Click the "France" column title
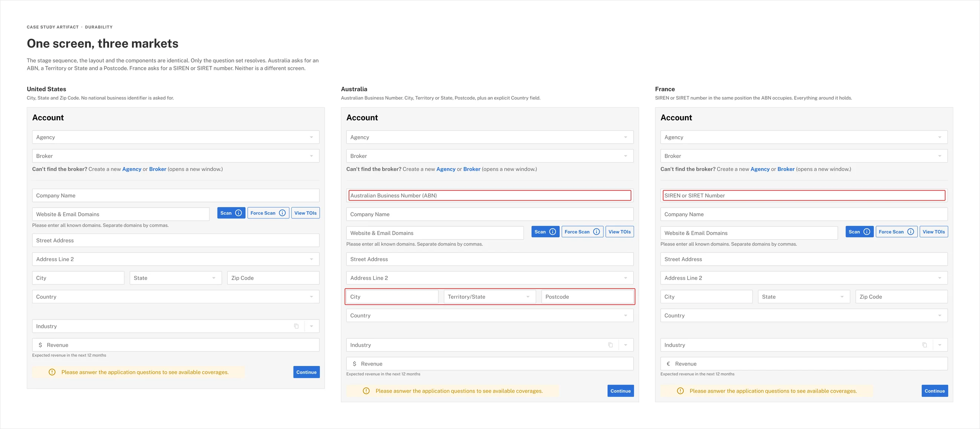The image size is (980, 429). click(x=665, y=89)
